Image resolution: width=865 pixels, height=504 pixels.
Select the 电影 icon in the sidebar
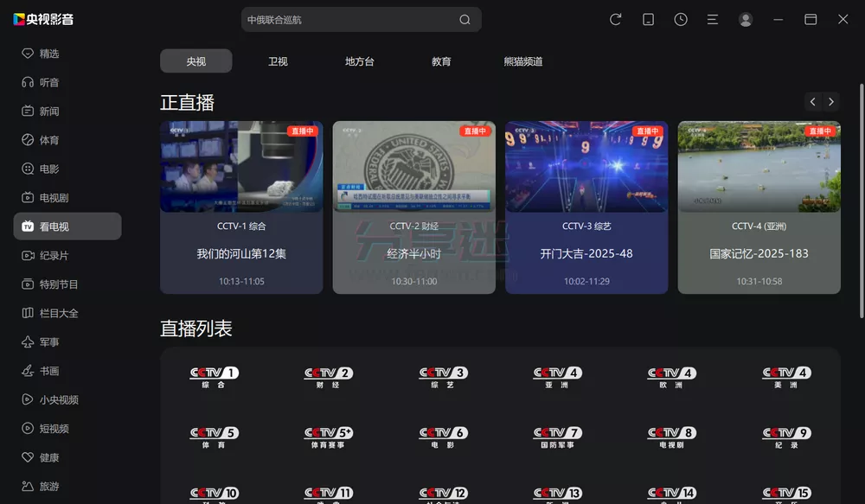(27, 169)
